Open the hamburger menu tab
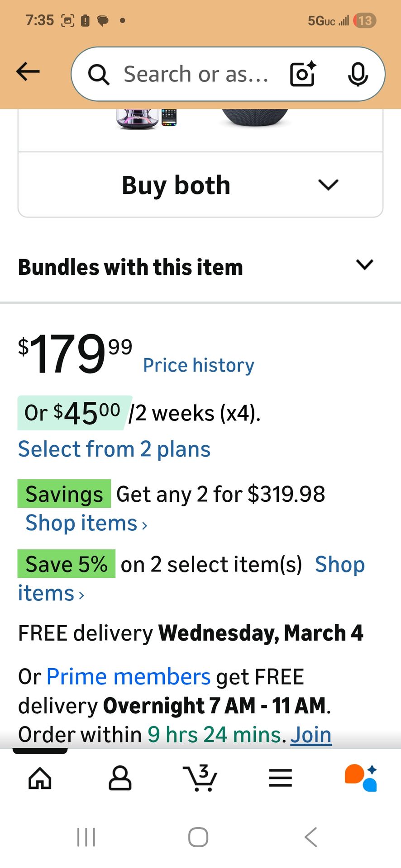This screenshot has height=868, width=401. coord(281,778)
